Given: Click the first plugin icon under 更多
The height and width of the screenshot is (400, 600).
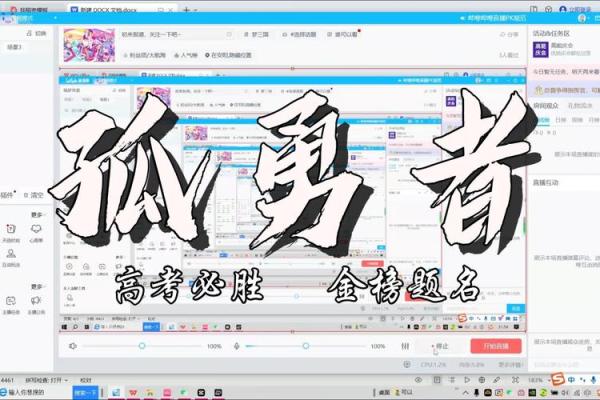Looking at the screenshot, I should click(x=11, y=229).
